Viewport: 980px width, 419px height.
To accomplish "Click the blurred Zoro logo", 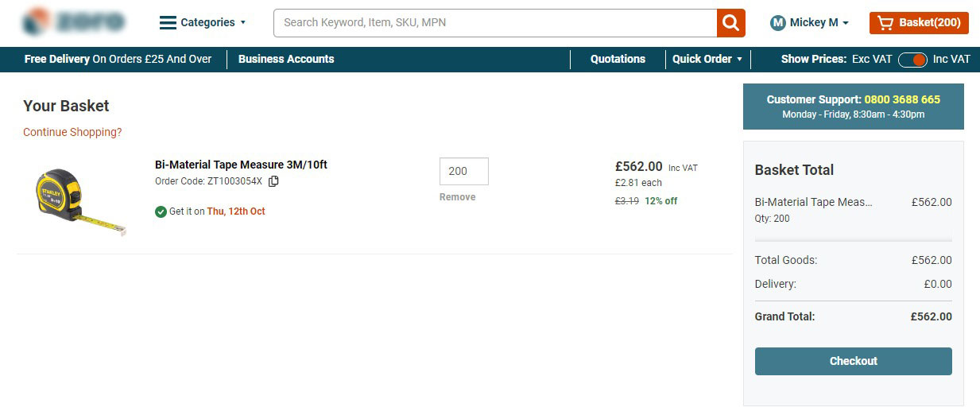I will point(74,22).
